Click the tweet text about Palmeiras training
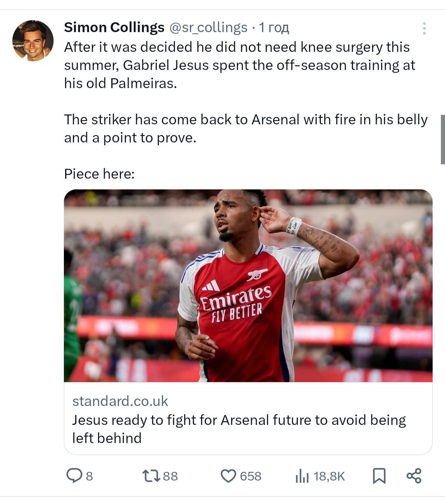Image resolution: width=445 pixels, height=504 pixels. [239, 65]
